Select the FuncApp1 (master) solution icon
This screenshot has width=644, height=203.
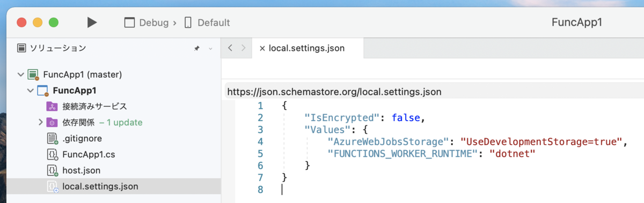coord(33,74)
